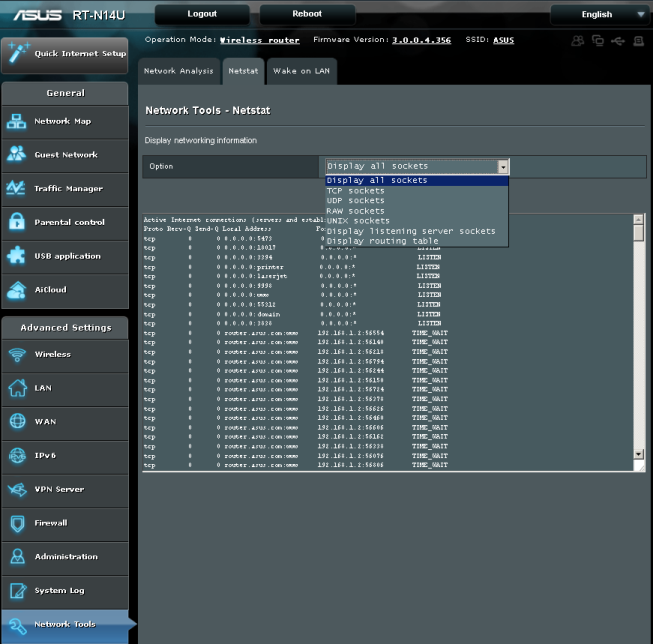Click the 0.0.0.0:printer local address entry

click(254, 267)
